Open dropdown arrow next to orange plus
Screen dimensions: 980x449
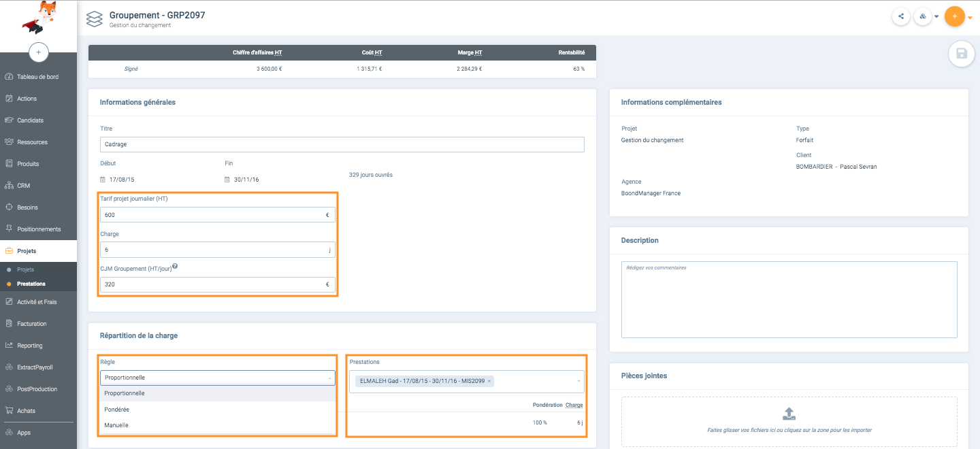(x=970, y=18)
